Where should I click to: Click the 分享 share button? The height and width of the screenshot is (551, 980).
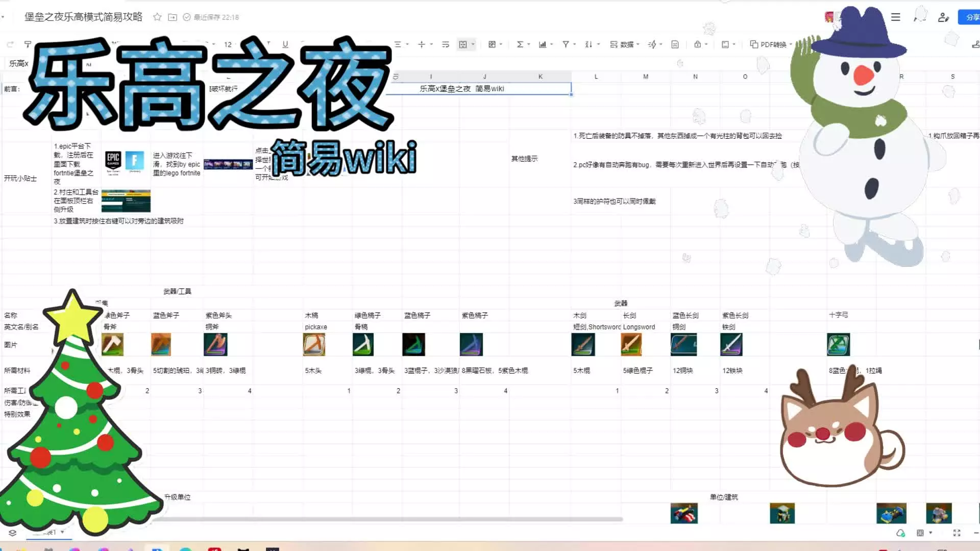click(970, 17)
